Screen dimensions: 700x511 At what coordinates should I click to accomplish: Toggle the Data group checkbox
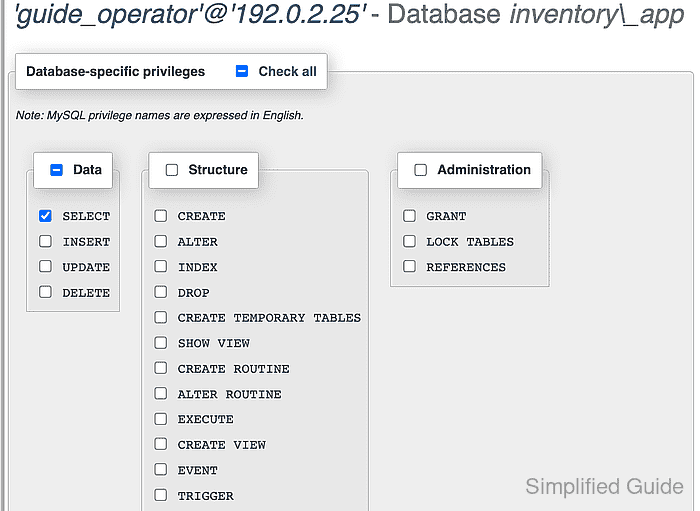point(56,170)
